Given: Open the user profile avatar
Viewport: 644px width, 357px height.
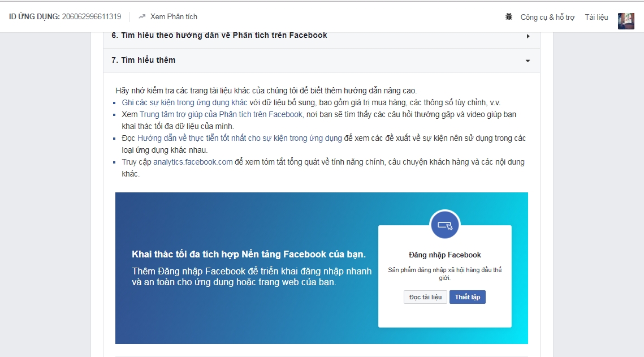Looking at the screenshot, I should tap(626, 21).
